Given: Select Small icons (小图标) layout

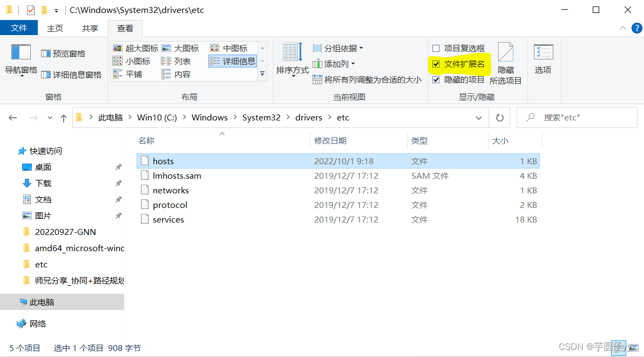Looking at the screenshot, I should 131,61.
